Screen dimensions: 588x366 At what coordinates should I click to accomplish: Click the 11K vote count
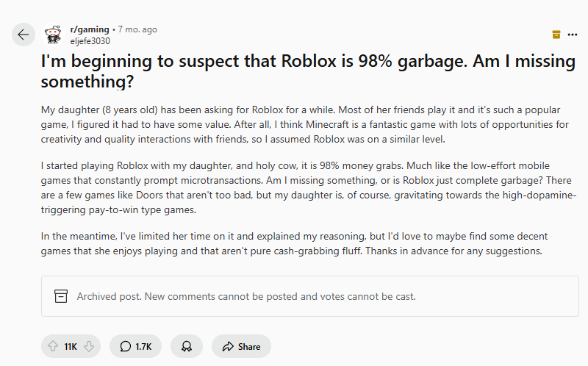pos(71,346)
